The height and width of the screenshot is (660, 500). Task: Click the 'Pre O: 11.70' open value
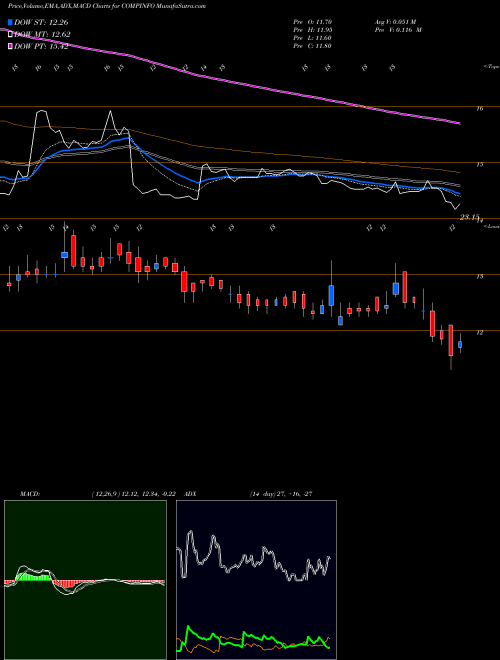coord(313,22)
